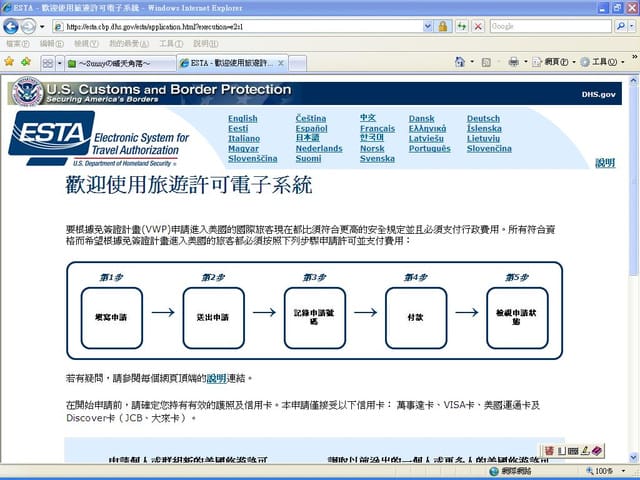Open the Favorites star icon
640x480 pixels.
tap(9, 62)
